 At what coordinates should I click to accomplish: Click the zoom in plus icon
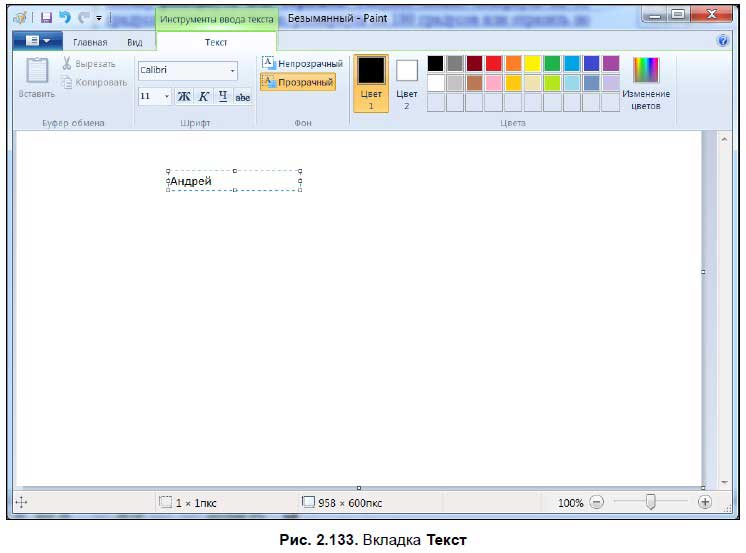(705, 502)
